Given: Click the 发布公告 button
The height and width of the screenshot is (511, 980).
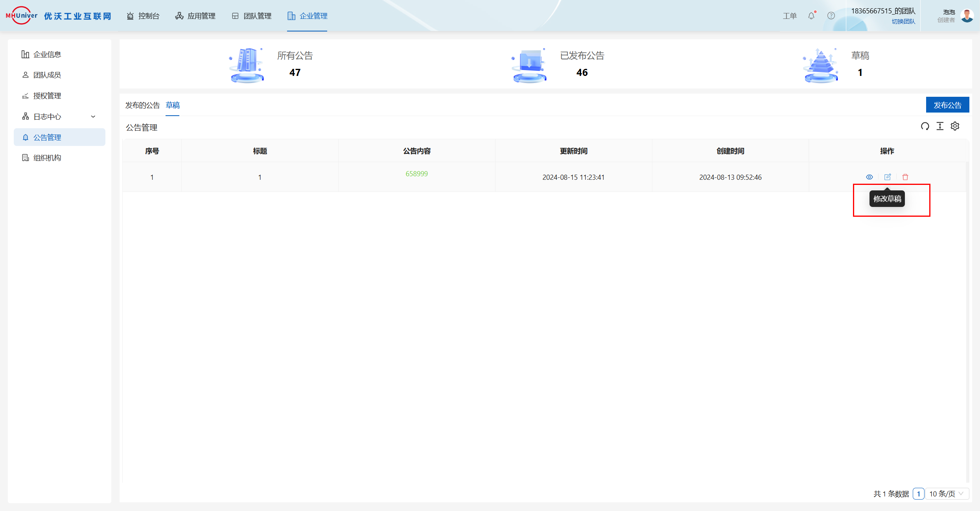Looking at the screenshot, I should (x=947, y=105).
